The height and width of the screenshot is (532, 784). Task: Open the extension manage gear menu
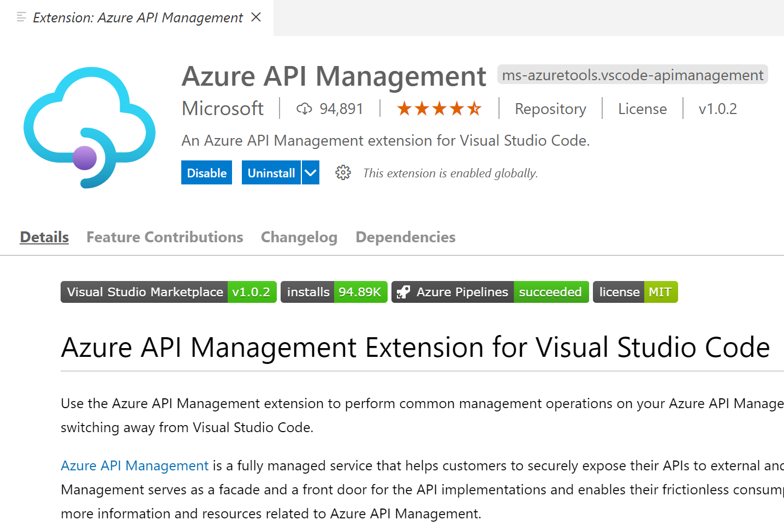pos(343,172)
